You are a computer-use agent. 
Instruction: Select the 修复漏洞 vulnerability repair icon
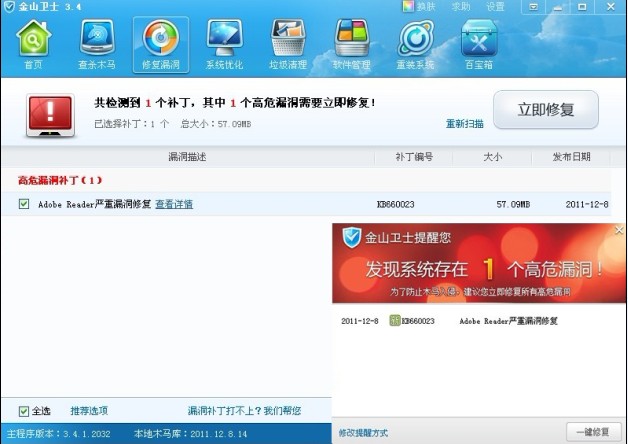[x=159, y=42]
